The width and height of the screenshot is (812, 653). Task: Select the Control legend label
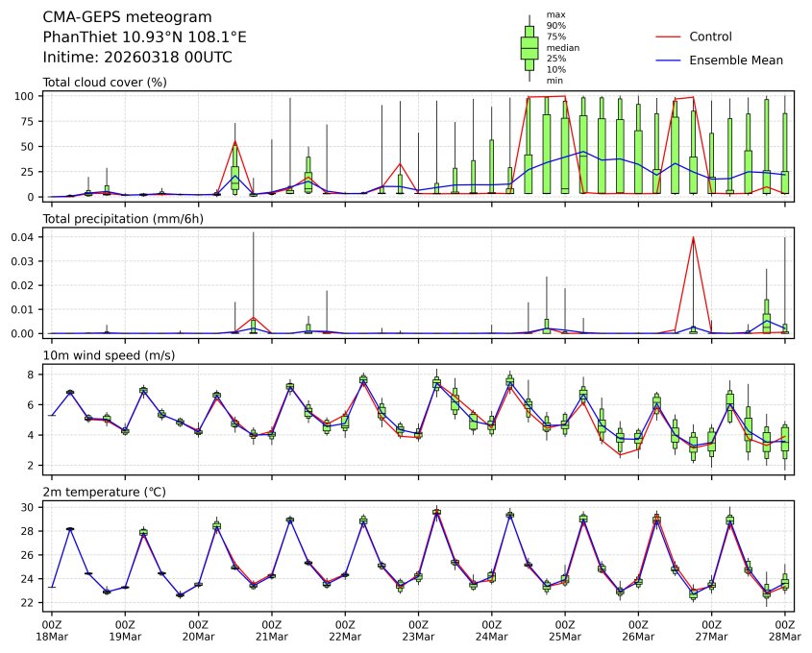pyautogui.click(x=710, y=36)
